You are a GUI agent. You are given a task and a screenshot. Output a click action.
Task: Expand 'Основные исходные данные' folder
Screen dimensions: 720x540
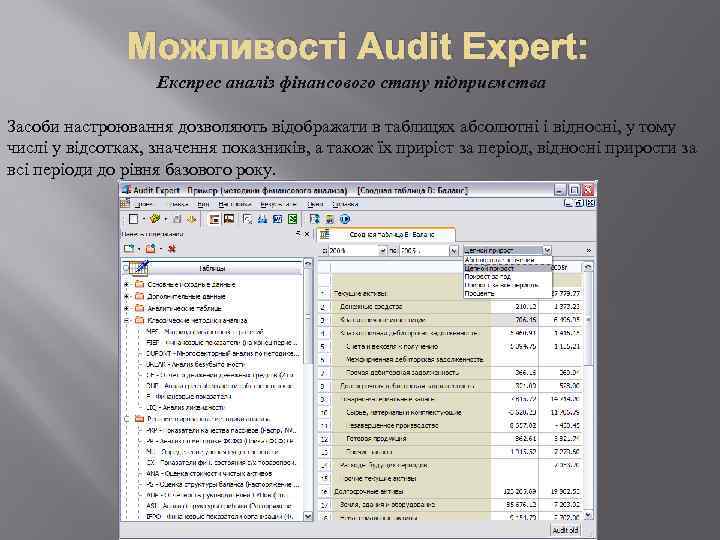pyautogui.click(x=126, y=285)
